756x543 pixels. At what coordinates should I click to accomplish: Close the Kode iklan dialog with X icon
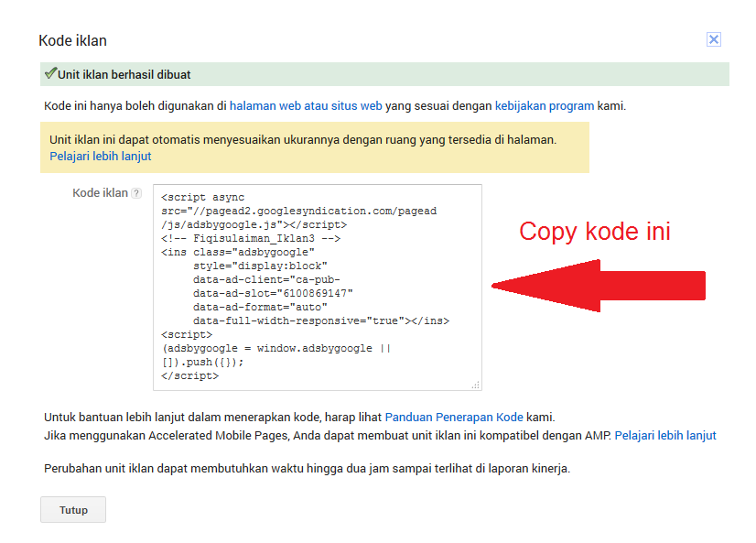click(714, 39)
